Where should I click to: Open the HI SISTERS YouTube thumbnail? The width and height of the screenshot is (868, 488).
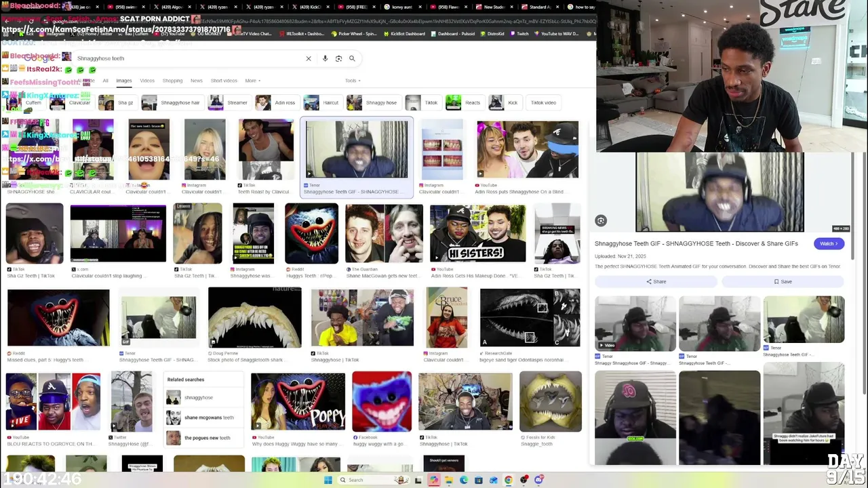[477, 233]
